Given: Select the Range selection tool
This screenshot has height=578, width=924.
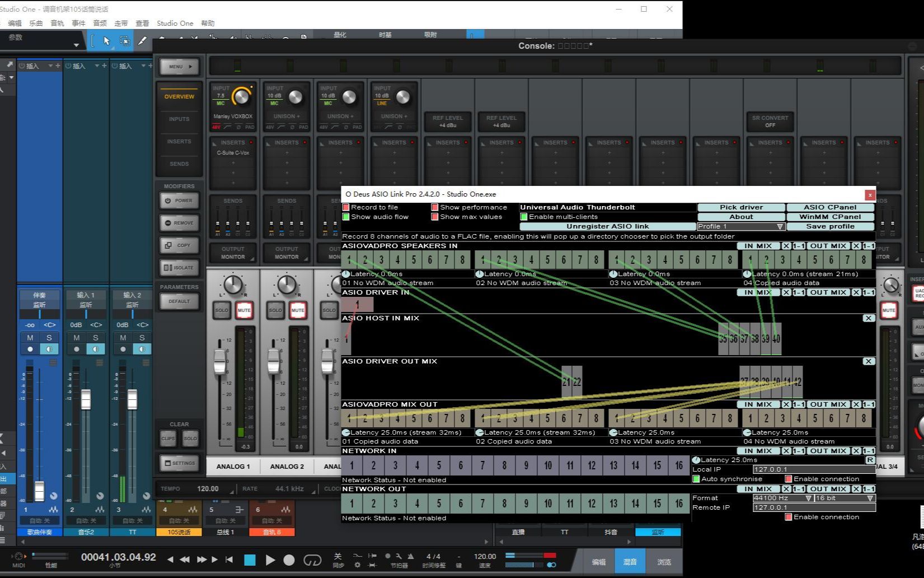Looking at the screenshot, I should point(124,41).
